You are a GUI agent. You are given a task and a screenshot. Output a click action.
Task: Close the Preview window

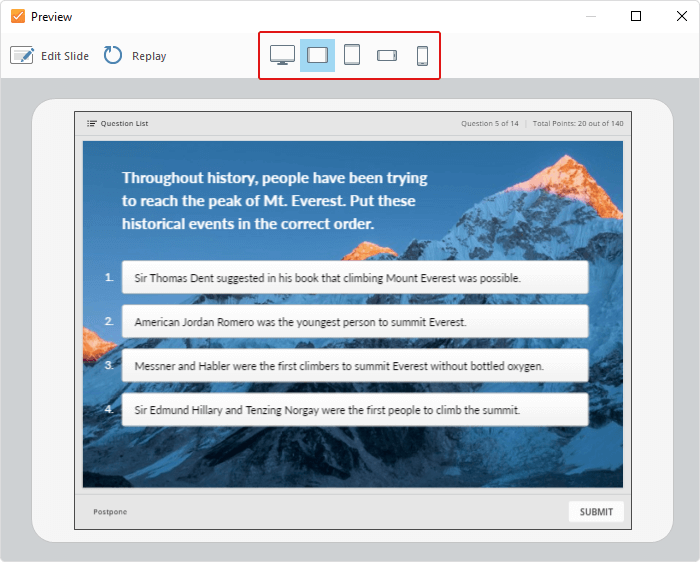[682, 17]
